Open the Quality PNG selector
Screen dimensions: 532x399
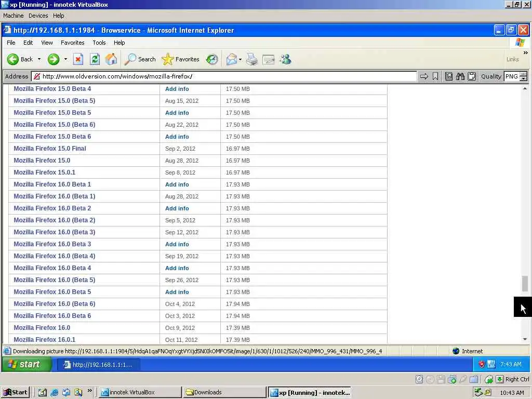pos(516,76)
